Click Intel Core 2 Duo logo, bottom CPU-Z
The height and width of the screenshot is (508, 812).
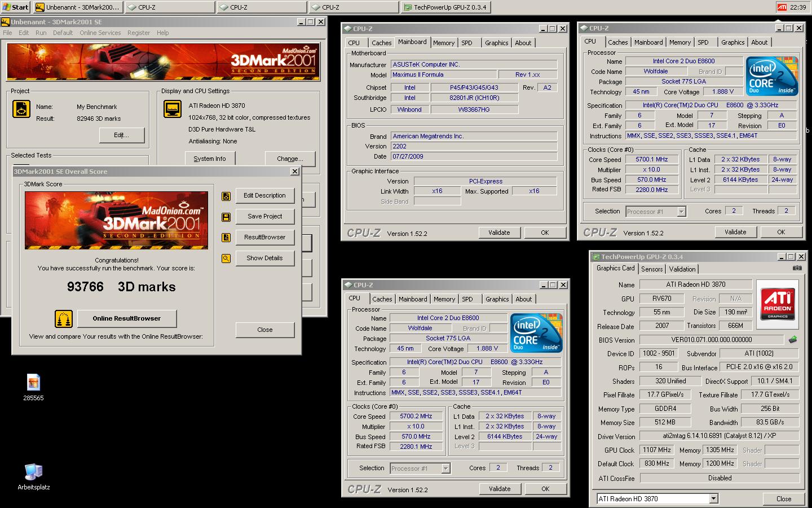click(x=536, y=333)
